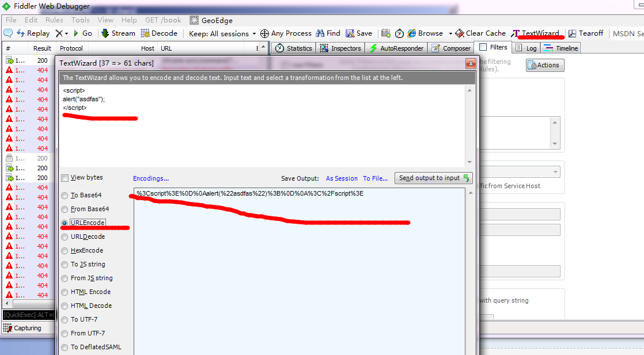Toggle the Decode toolbar button

pos(159,33)
